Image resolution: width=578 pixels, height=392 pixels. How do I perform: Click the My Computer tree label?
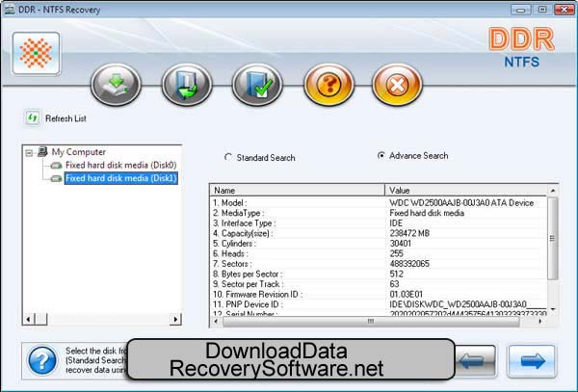(79, 152)
